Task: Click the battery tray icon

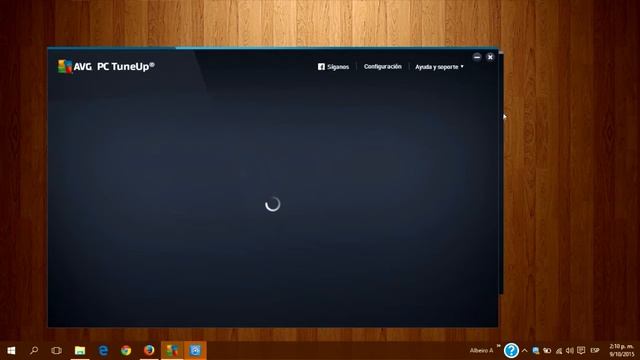Action: point(547,351)
